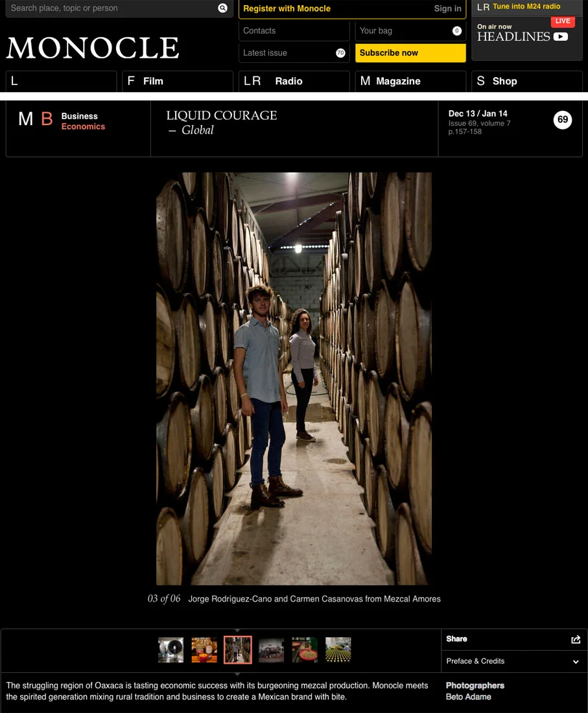This screenshot has width=588, height=713.
Task: Click the main barrel warehouse photo
Action: click(x=294, y=379)
